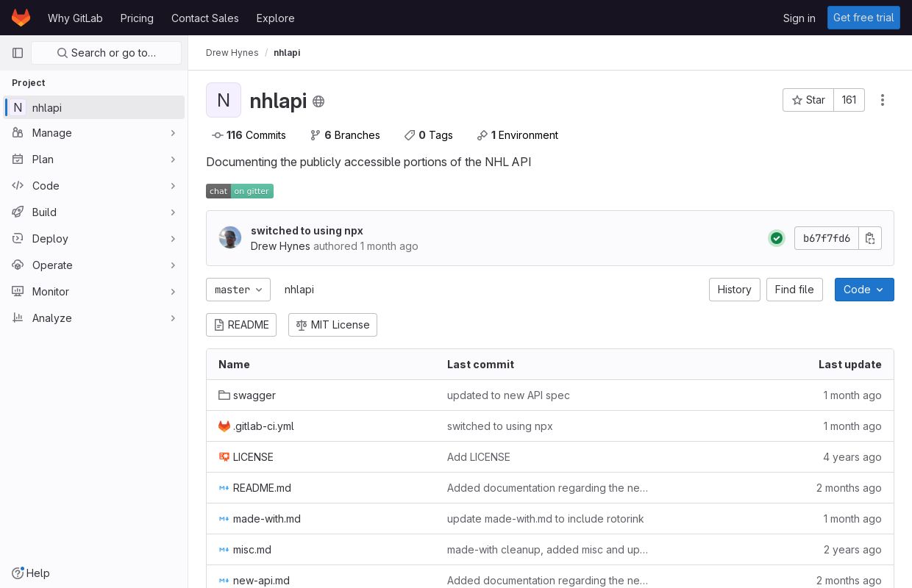This screenshot has height=588, width=912.
Task: Open 1 Environment link
Action: point(517,135)
